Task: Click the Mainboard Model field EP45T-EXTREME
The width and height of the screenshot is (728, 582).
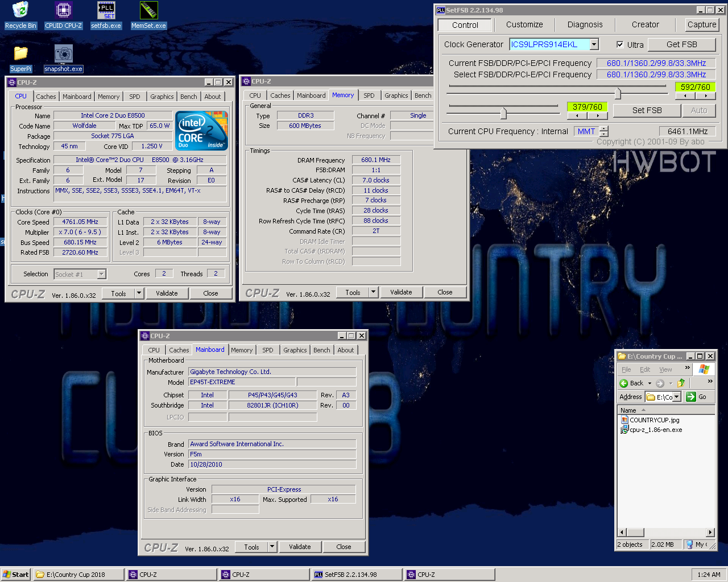Action: pyautogui.click(x=242, y=382)
